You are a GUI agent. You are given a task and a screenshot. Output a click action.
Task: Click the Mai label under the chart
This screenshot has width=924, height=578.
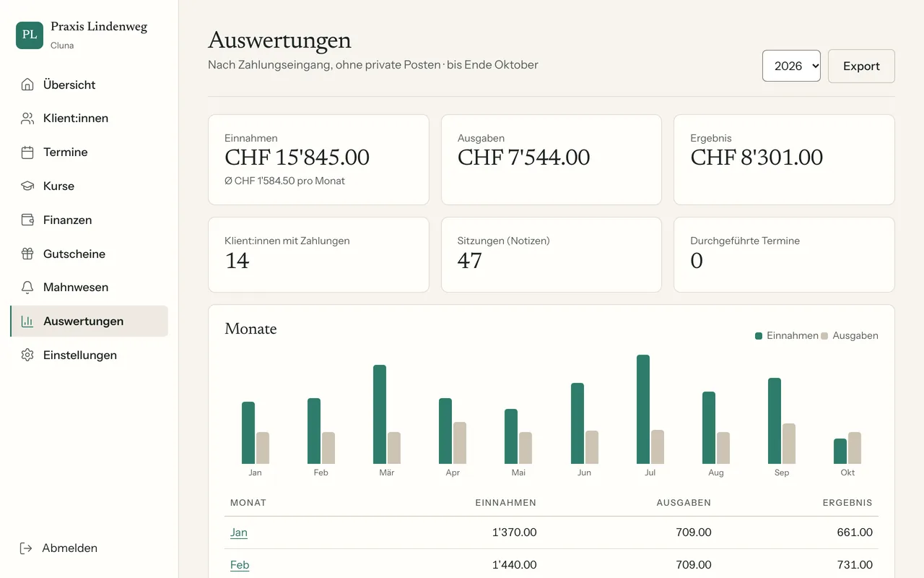point(518,473)
